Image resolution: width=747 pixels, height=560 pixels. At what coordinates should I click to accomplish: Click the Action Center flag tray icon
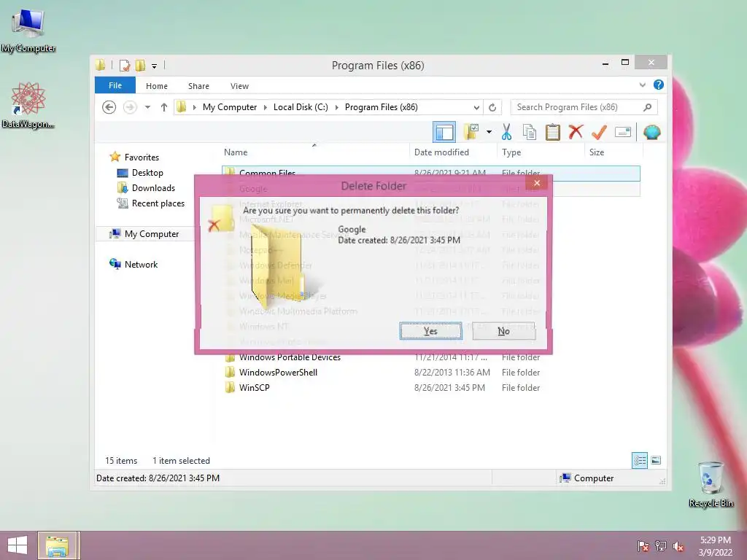click(x=643, y=546)
